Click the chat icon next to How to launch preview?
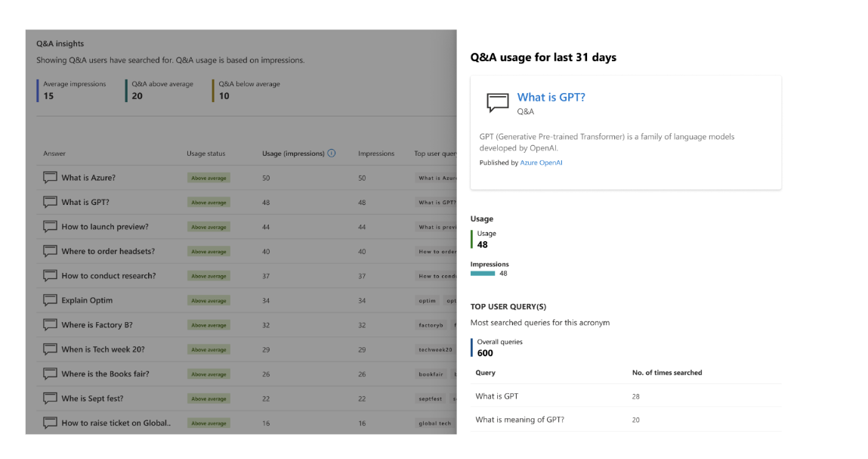The image size is (868, 459). pyautogui.click(x=51, y=227)
